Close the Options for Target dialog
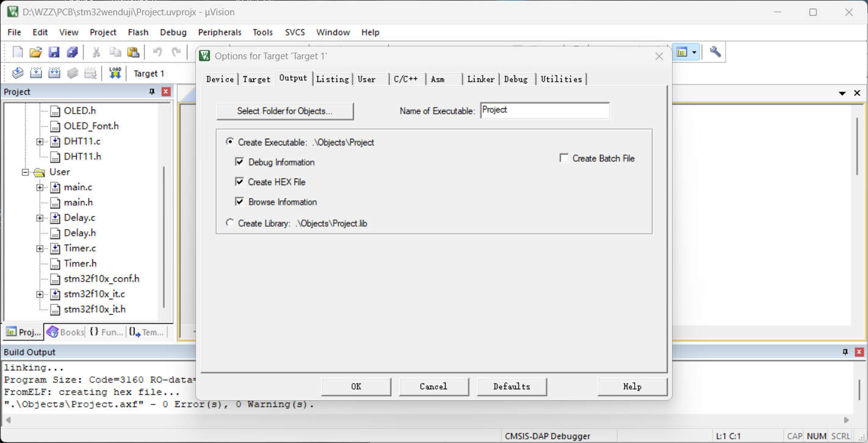The height and width of the screenshot is (443, 868). coord(659,56)
